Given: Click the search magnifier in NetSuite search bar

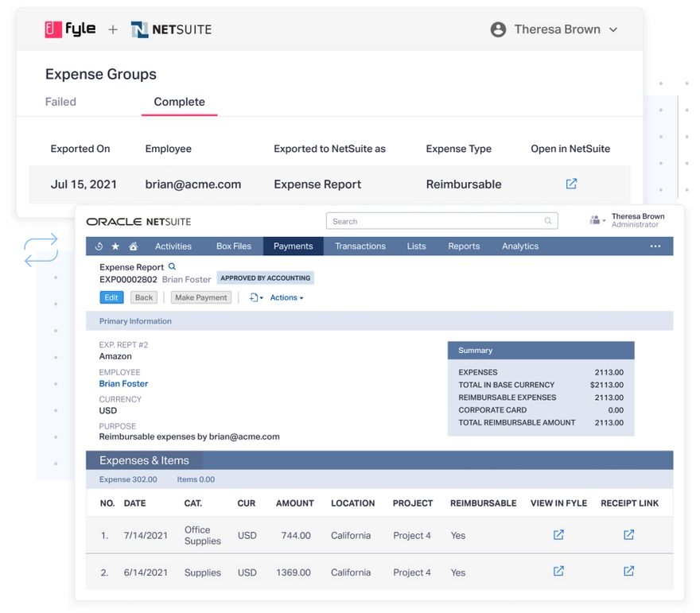Looking at the screenshot, I should pos(548,221).
